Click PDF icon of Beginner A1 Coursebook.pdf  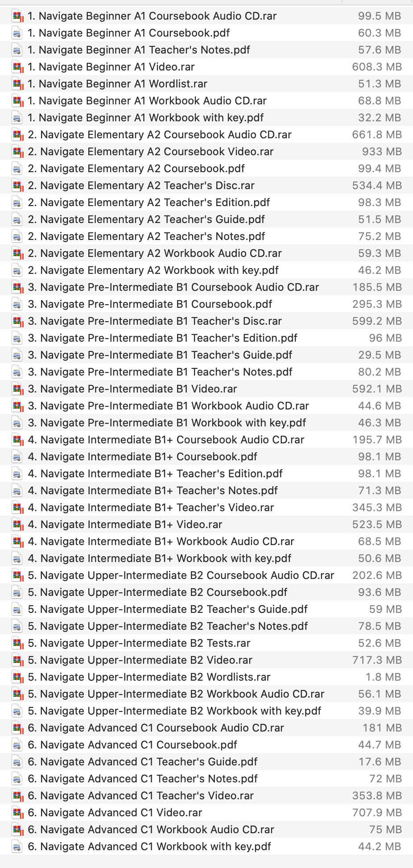(17, 33)
